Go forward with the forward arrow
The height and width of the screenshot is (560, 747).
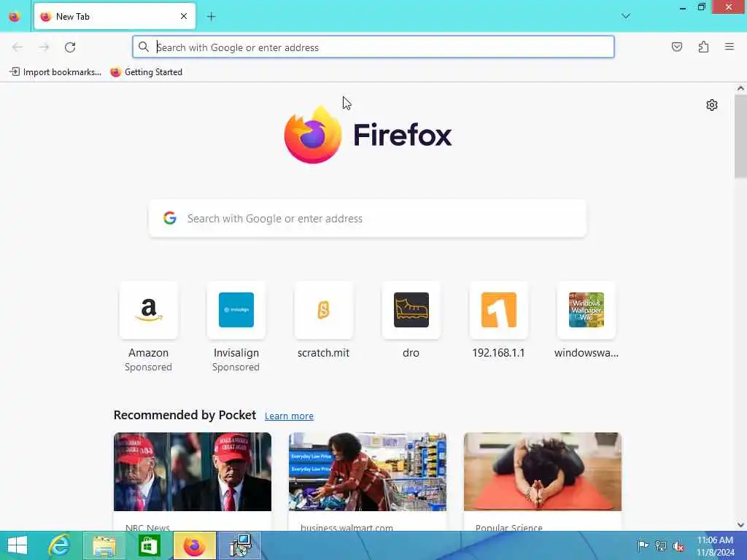44,47
